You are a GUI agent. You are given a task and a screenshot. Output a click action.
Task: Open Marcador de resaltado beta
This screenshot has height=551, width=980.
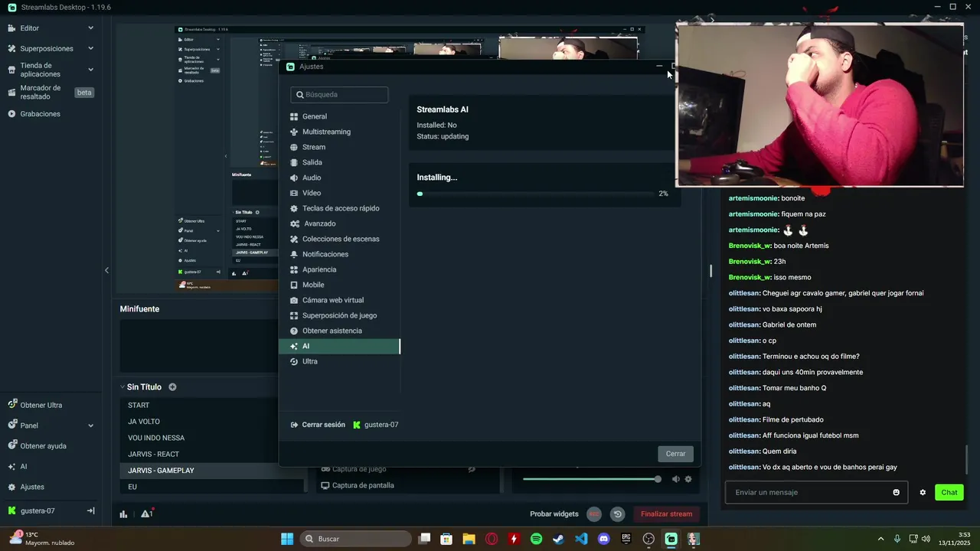coord(51,93)
